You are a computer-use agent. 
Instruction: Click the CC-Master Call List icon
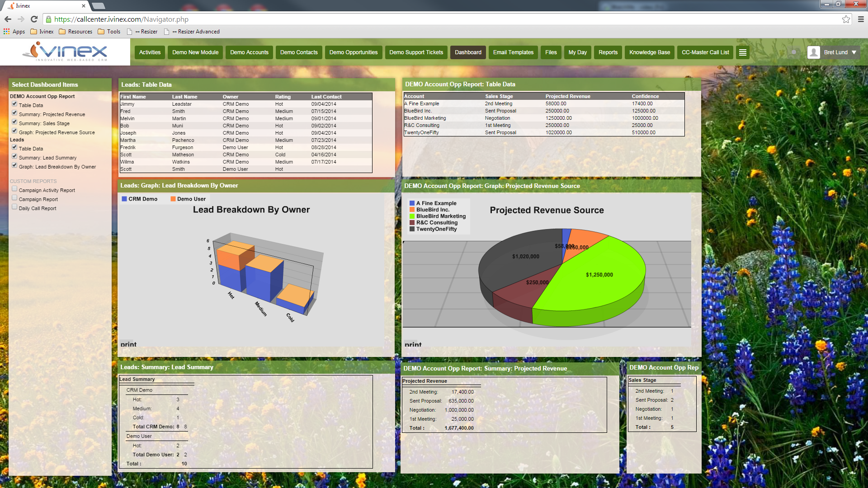tap(705, 52)
